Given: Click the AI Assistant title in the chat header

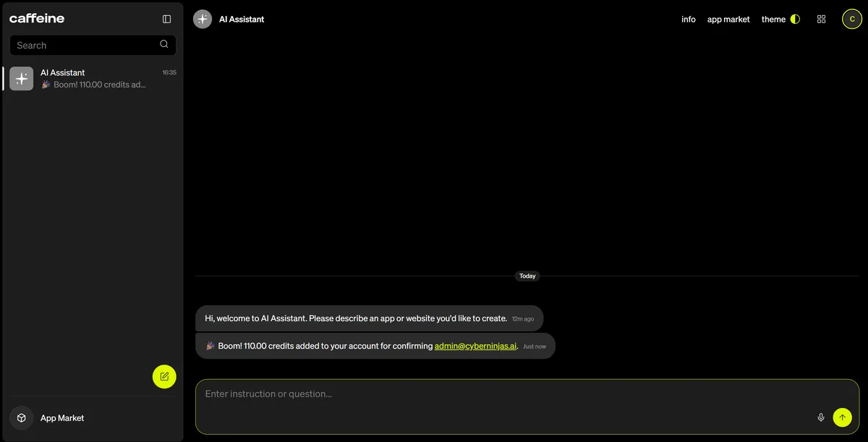Looking at the screenshot, I should (242, 20).
